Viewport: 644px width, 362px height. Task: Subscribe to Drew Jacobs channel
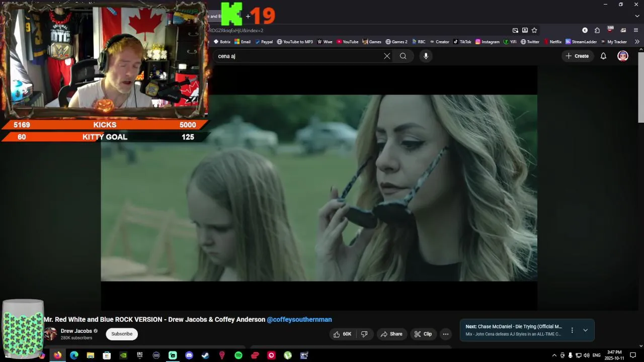pyautogui.click(x=122, y=334)
